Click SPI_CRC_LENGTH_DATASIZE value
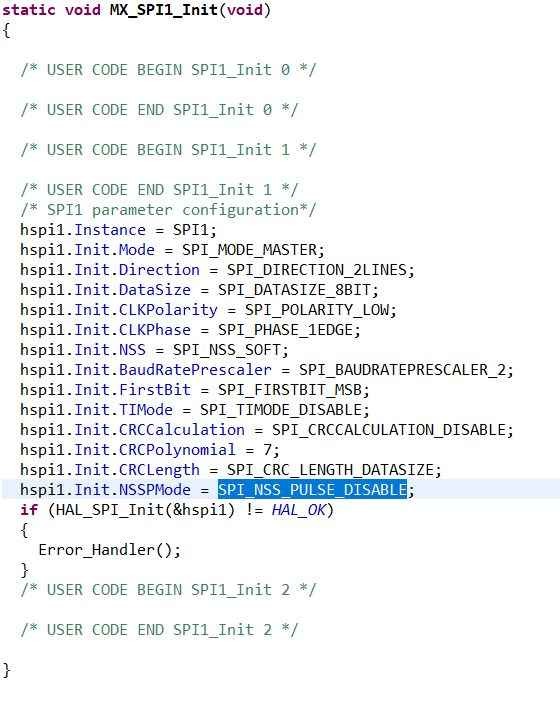 point(330,470)
